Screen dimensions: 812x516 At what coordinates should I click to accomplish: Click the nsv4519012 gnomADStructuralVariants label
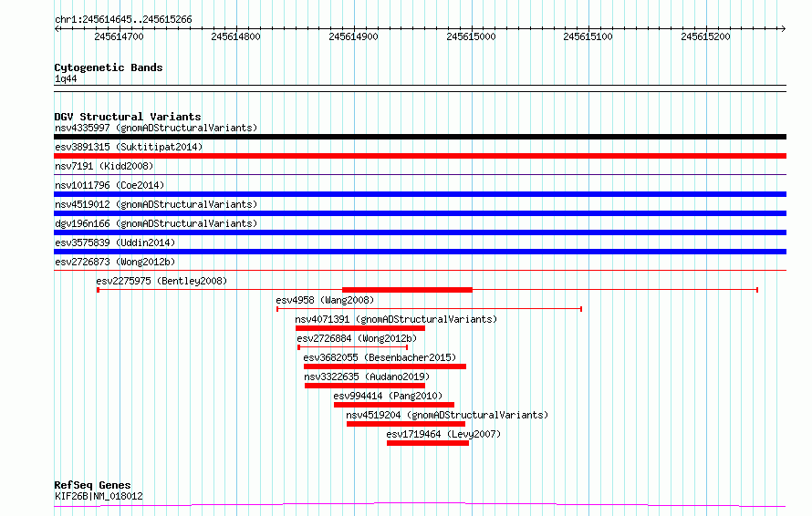[156, 204]
